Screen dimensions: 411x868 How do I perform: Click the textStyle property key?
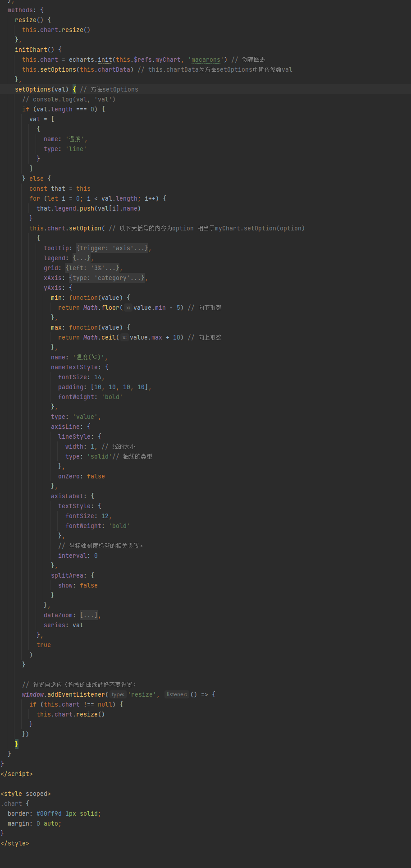[74, 506]
